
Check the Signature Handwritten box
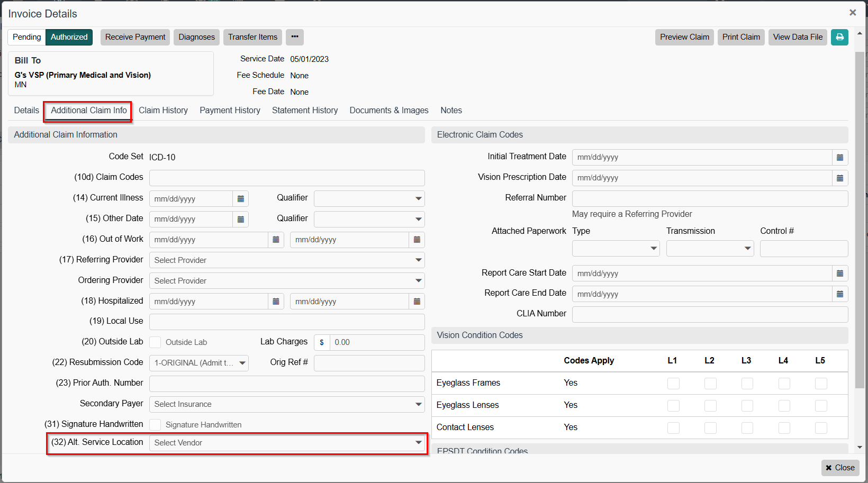[155, 425]
